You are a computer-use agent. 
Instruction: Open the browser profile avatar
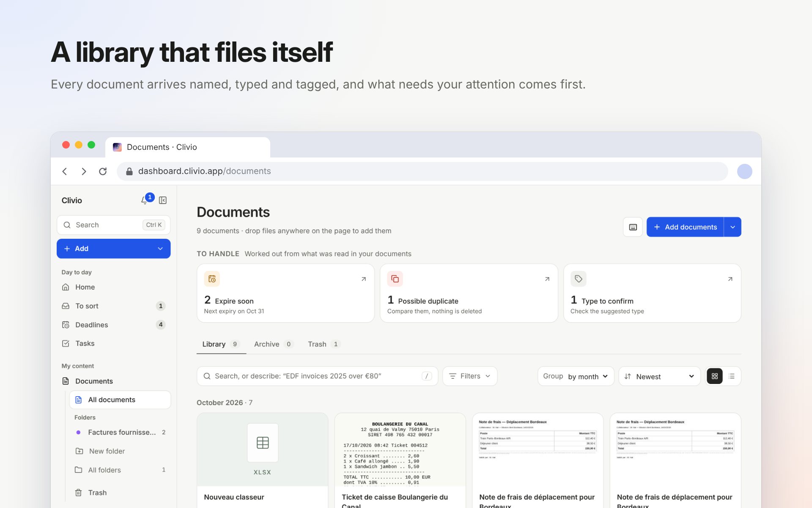(744, 171)
